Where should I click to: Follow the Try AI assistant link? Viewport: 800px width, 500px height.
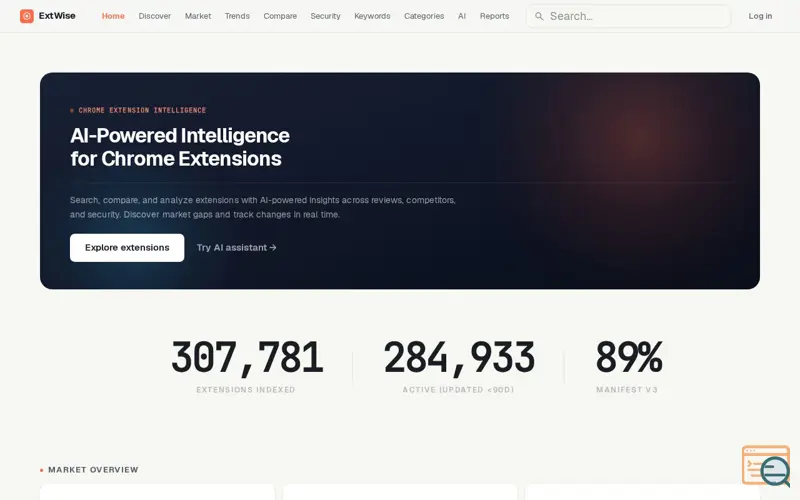[x=237, y=247]
